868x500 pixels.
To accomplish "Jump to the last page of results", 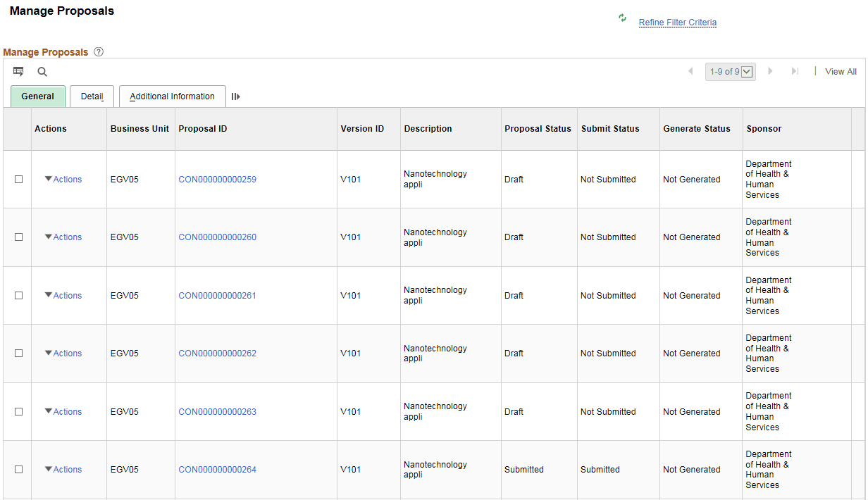I will pyautogui.click(x=795, y=71).
